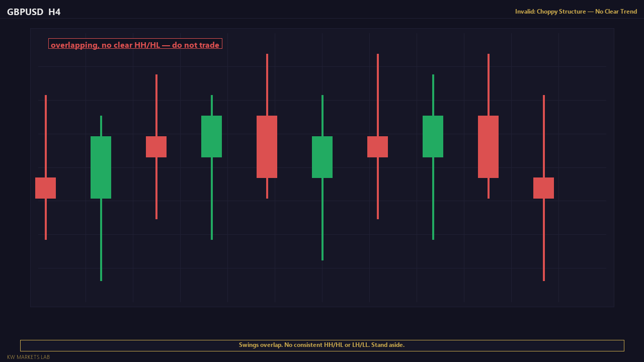
Task: Select the third candle's small red body
Action: pos(156,147)
